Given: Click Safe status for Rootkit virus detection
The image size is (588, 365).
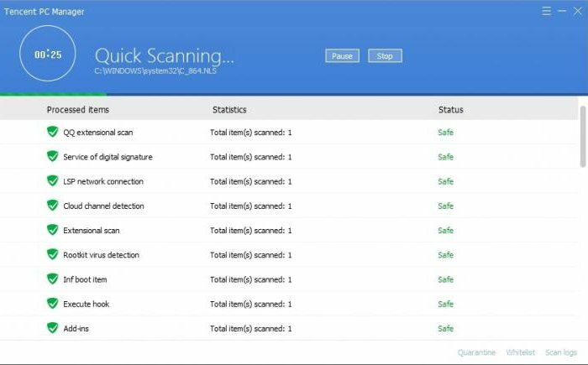Looking at the screenshot, I should [x=445, y=255].
